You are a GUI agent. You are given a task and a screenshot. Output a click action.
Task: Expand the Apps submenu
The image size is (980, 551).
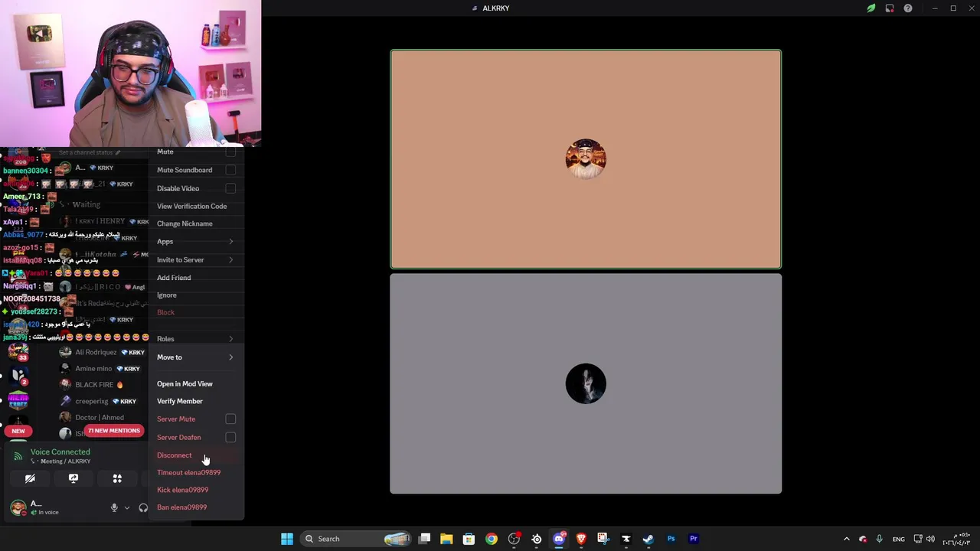(x=196, y=242)
